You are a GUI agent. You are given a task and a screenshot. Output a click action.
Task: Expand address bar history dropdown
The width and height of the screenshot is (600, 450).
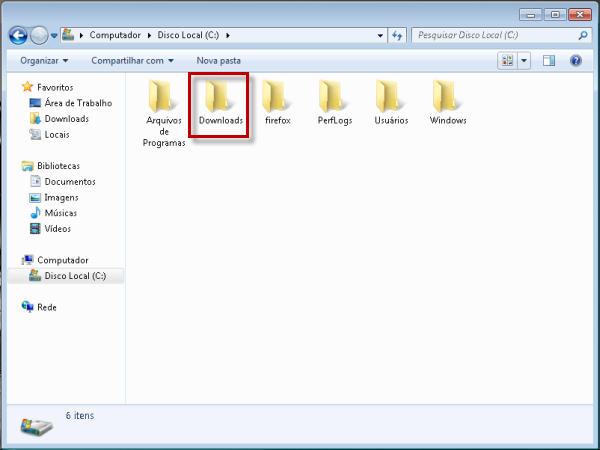[x=380, y=35]
